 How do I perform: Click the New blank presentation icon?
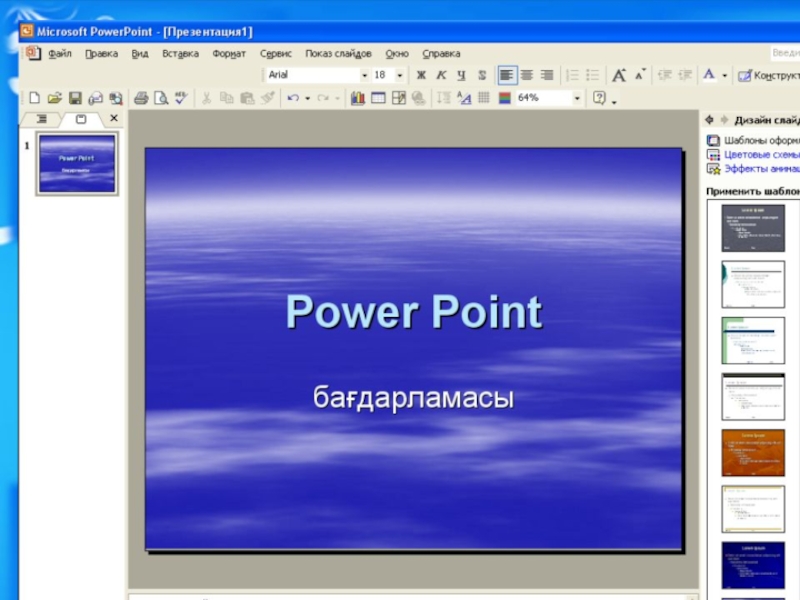click(x=34, y=98)
